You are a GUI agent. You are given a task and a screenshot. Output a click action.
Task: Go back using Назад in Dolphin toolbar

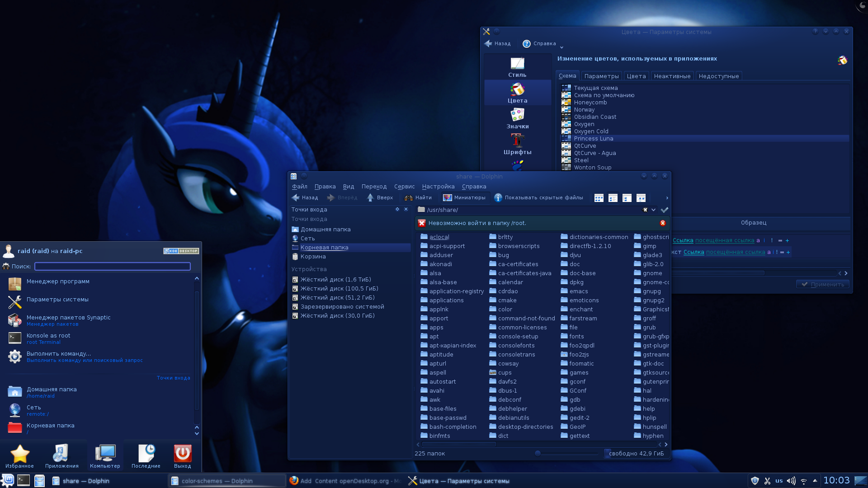coord(305,197)
